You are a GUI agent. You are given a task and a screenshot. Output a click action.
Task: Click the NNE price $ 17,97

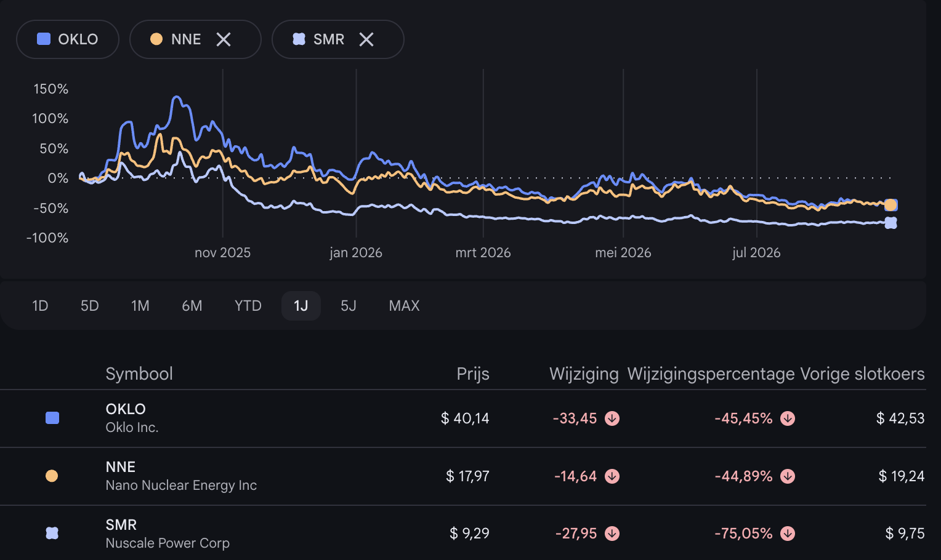coord(467,476)
